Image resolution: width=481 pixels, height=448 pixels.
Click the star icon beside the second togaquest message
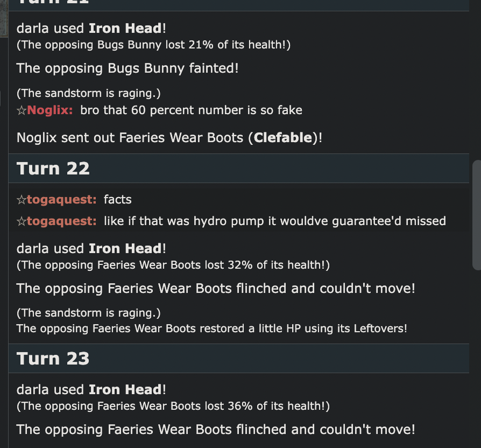tap(22, 221)
